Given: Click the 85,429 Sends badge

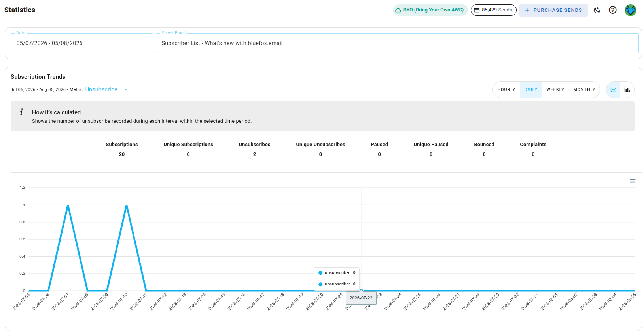Looking at the screenshot, I should coord(493,10).
